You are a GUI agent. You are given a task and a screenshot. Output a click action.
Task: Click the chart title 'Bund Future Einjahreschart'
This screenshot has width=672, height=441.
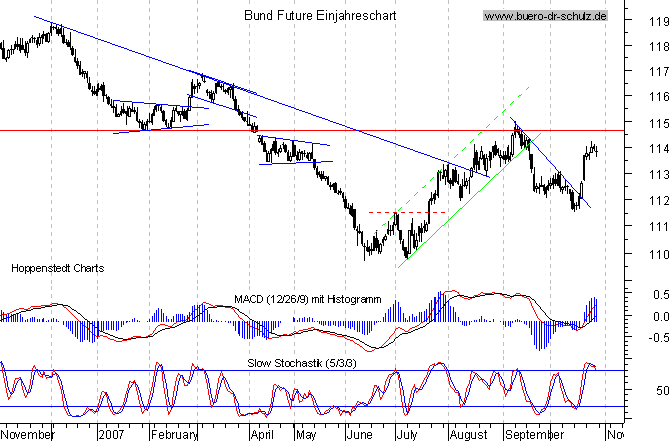coord(320,16)
